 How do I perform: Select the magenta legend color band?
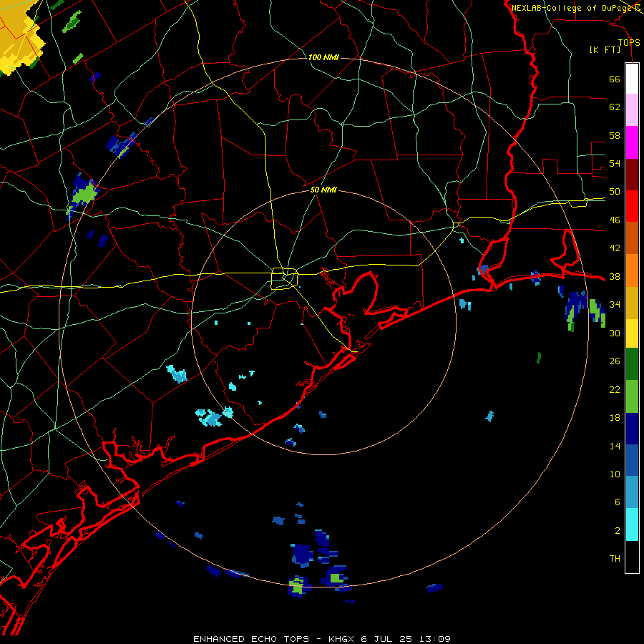(x=632, y=142)
